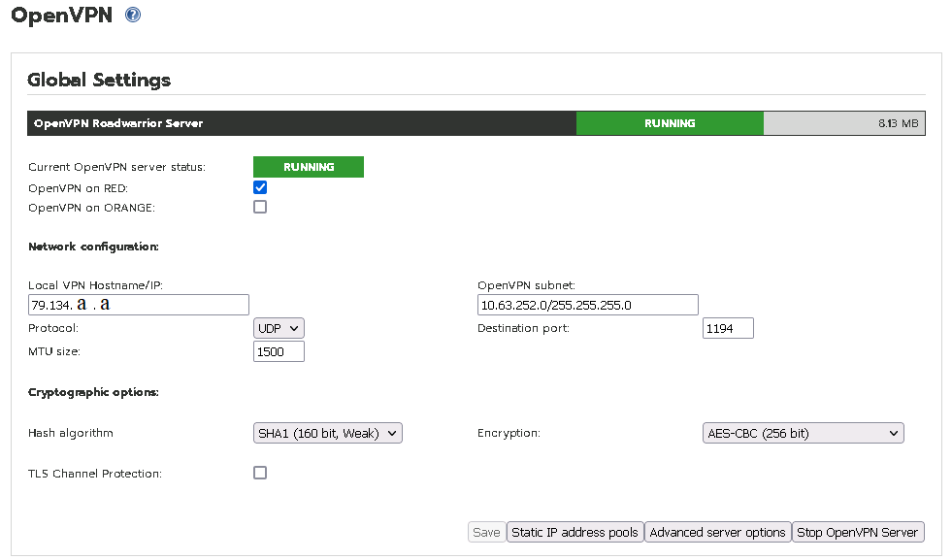This screenshot has height=560, width=952.
Task: Click the OpenVPN Roadwarrior Server header bar
Action: click(x=302, y=123)
